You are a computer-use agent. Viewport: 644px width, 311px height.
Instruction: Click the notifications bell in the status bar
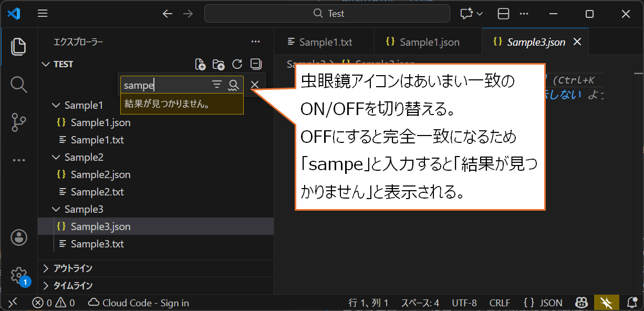click(632, 303)
